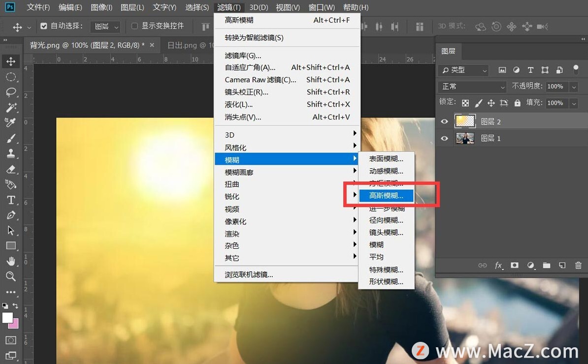Choose 高斯模糊... in blur submenu
Viewport: 588px width, 364px height.
tap(386, 195)
